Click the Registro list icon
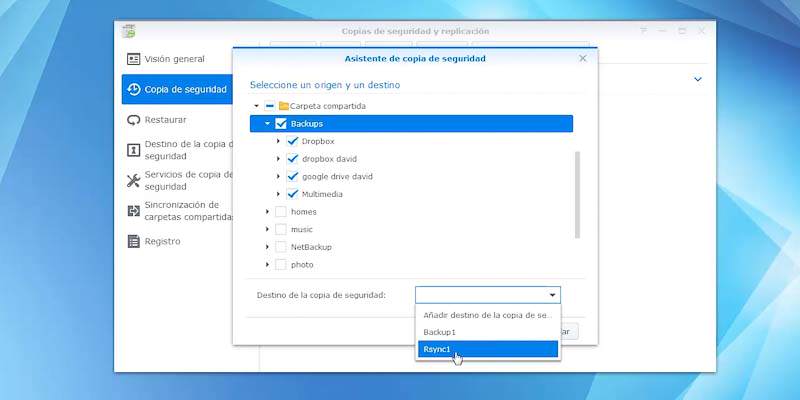The image size is (800, 400). tap(133, 241)
